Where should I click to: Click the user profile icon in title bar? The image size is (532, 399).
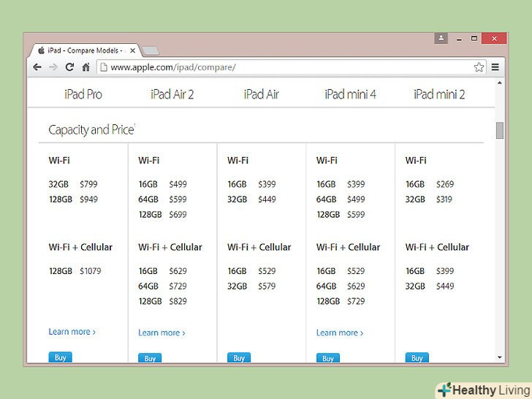(x=441, y=38)
